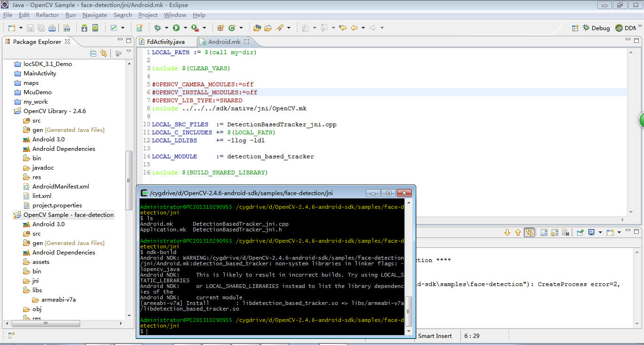Image resolution: width=644 pixels, height=345 pixels.
Task: Click the Print toolbar icon
Action: tap(52, 28)
